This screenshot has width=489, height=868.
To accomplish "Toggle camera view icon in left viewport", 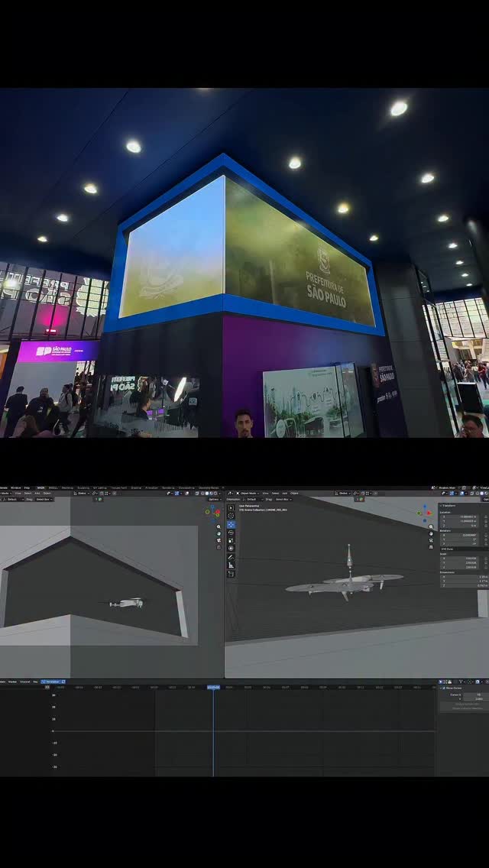I will click(x=219, y=540).
